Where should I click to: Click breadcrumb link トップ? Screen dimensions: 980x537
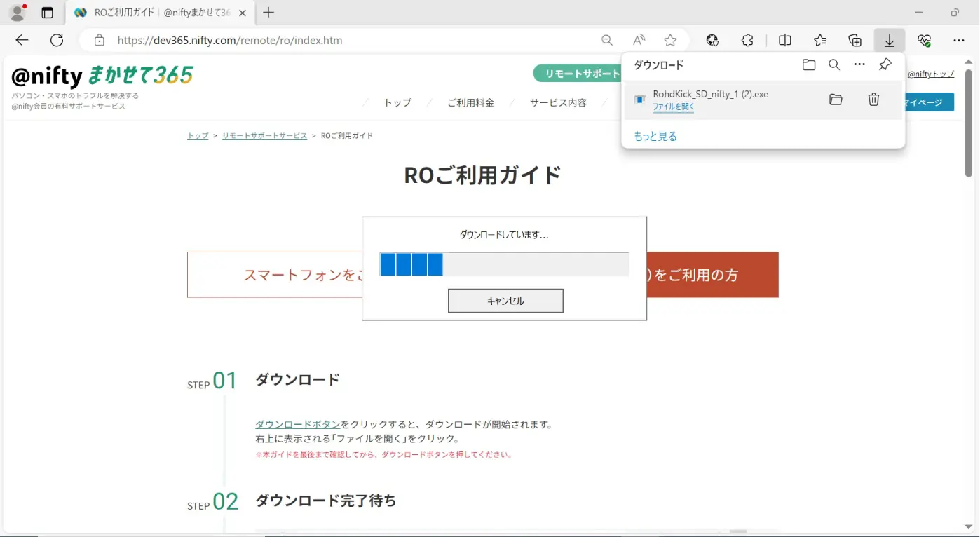(x=198, y=135)
